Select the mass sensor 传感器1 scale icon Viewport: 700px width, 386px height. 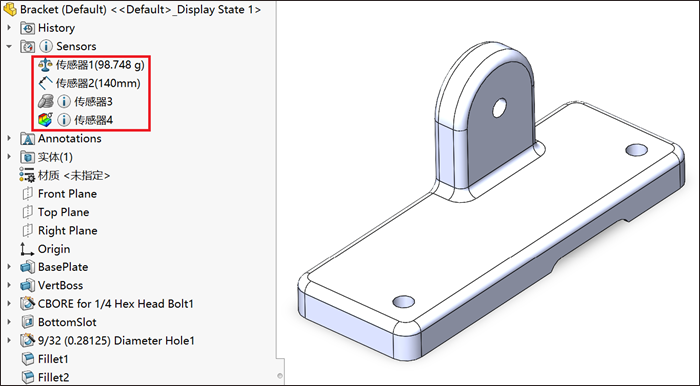click(x=45, y=65)
